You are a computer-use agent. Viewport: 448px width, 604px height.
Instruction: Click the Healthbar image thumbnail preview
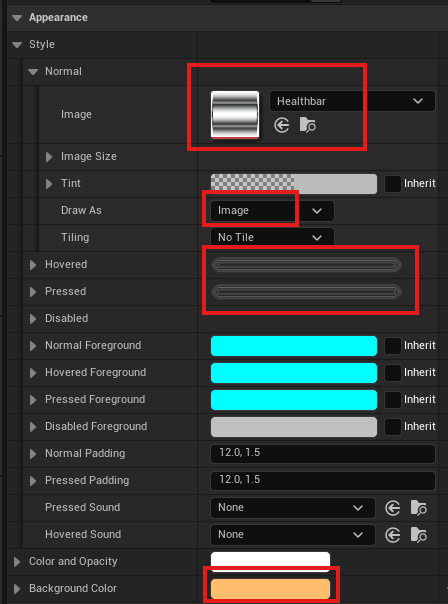235,114
